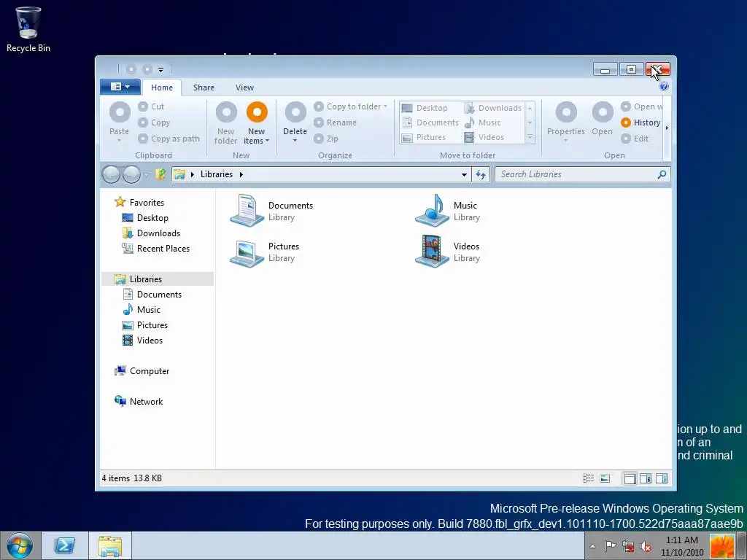Switch to large icons view in status bar
The width and height of the screenshot is (747, 560).
point(605,478)
